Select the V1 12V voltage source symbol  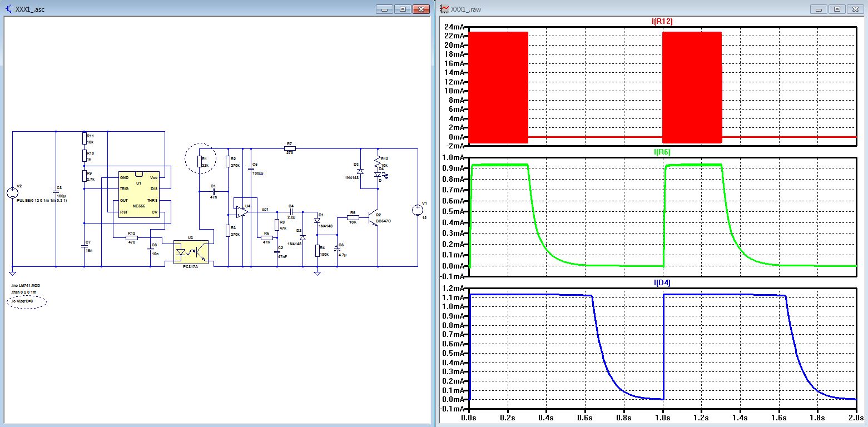pyautogui.click(x=417, y=210)
